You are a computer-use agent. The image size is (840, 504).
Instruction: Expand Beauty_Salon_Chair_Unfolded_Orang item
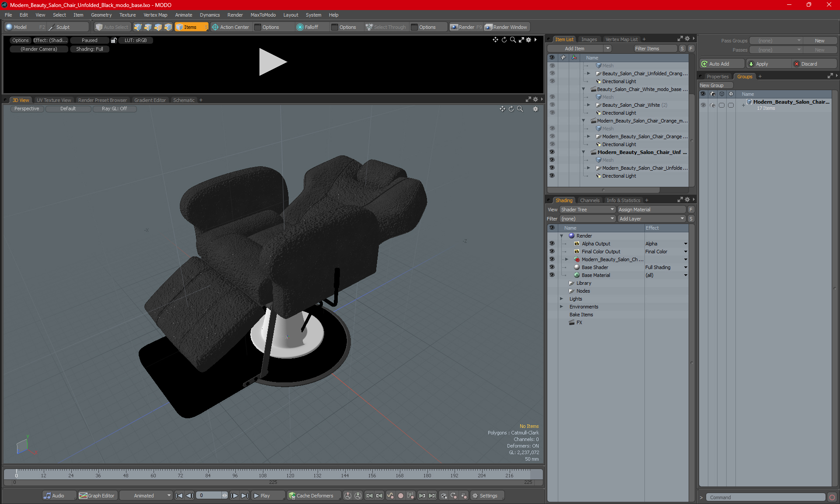click(x=588, y=73)
